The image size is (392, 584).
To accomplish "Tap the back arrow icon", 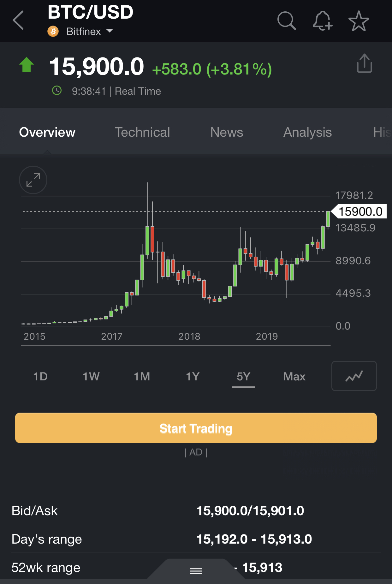I will pos(18,20).
